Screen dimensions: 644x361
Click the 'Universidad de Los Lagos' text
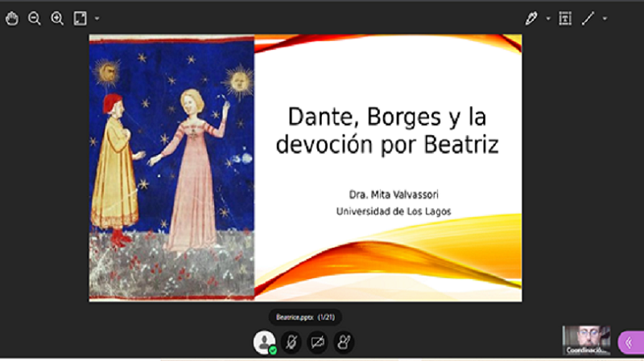pyautogui.click(x=394, y=211)
